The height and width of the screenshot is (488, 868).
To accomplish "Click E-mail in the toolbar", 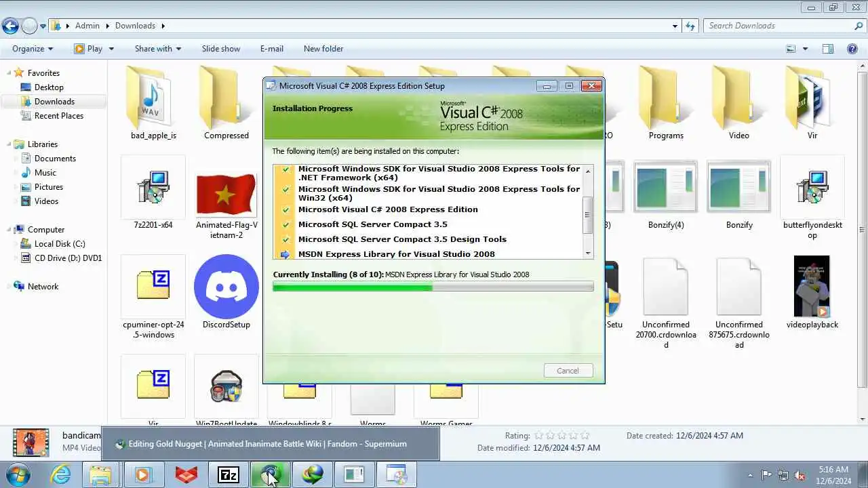I will click(x=272, y=49).
